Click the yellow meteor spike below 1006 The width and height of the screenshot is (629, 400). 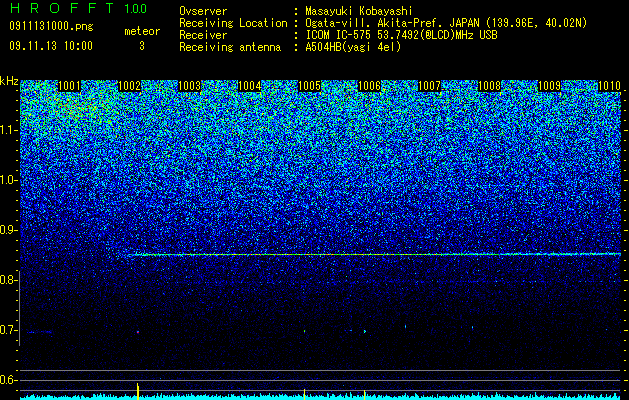click(364, 395)
